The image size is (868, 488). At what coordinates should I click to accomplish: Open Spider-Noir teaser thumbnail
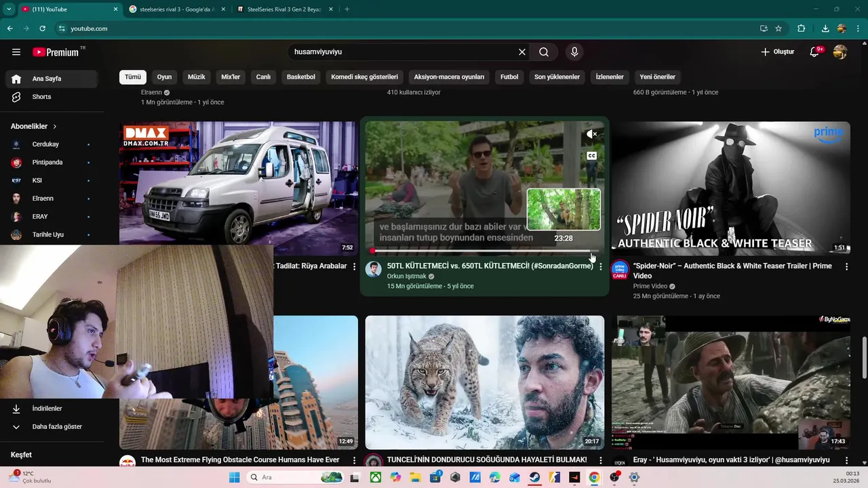click(731, 188)
